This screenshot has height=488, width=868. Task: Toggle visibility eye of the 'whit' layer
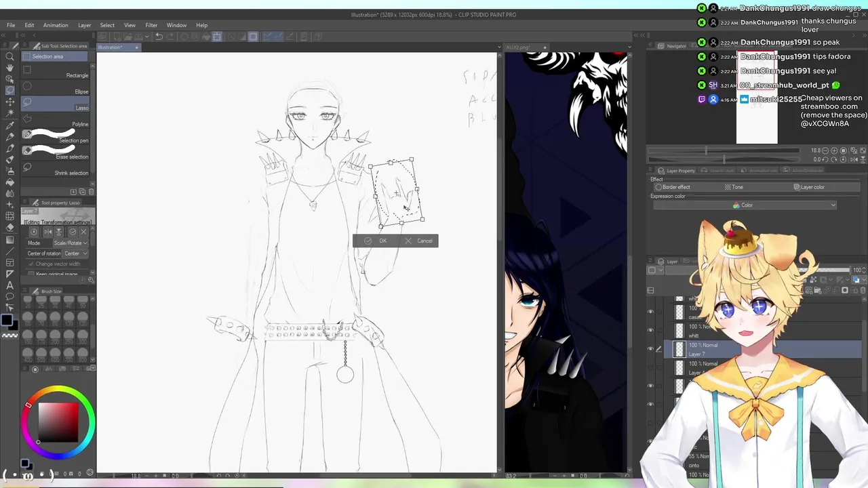650,331
